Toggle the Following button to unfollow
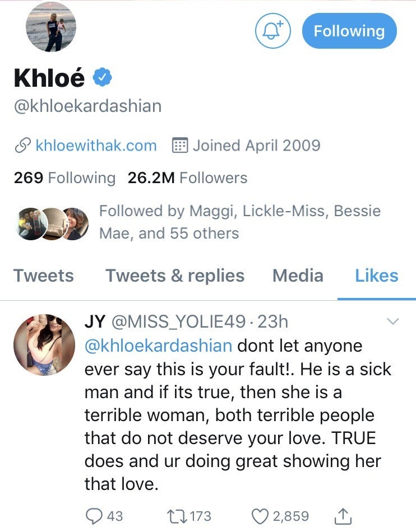Image resolution: width=416 pixels, height=532 pixels. tap(349, 31)
